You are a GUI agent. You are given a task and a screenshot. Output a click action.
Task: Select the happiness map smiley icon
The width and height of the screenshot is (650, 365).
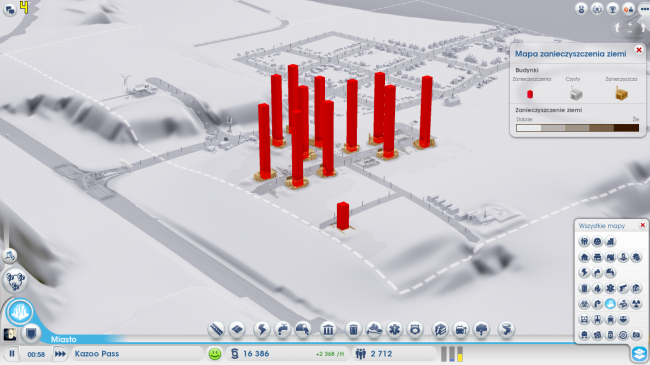pos(597,241)
